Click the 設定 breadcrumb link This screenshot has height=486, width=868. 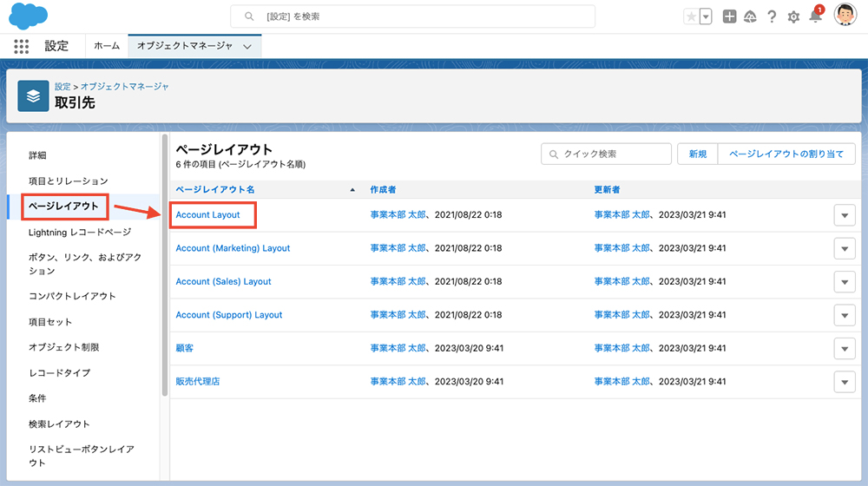coord(62,86)
